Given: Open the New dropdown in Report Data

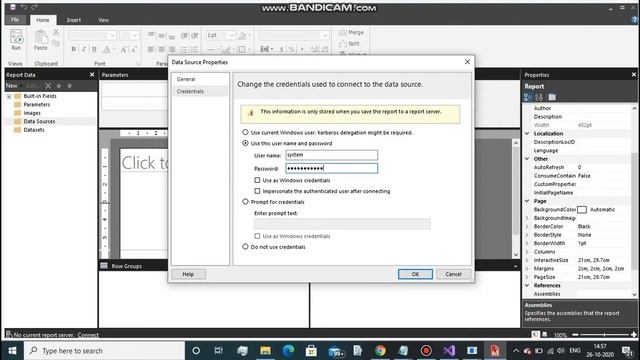Looking at the screenshot, I should pos(13,86).
